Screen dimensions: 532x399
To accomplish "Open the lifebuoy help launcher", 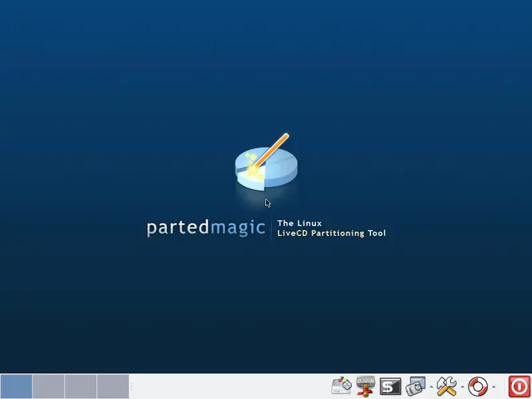I will coord(477,386).
